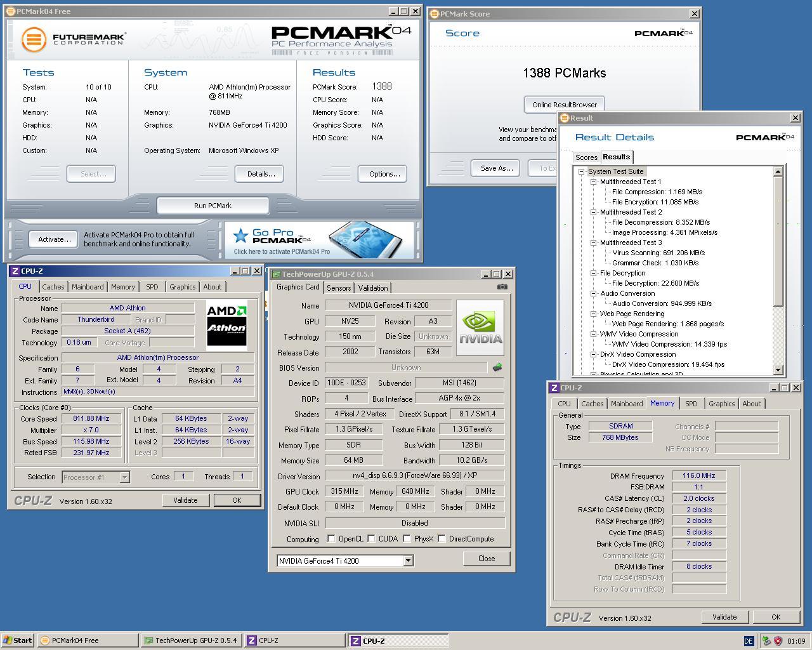Click the clock showing 01:09
This screenshot has height=650, width=812.
click(796, 641)
